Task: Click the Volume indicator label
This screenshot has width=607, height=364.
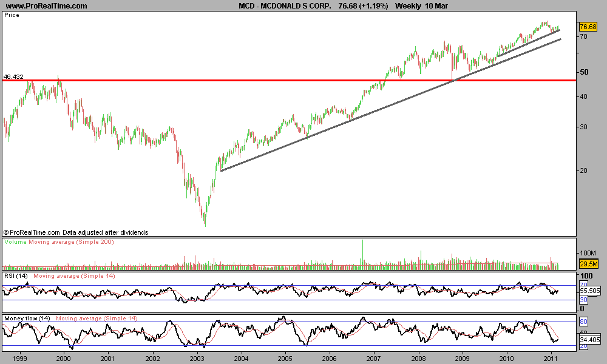Action: click(x=15, y=242)
